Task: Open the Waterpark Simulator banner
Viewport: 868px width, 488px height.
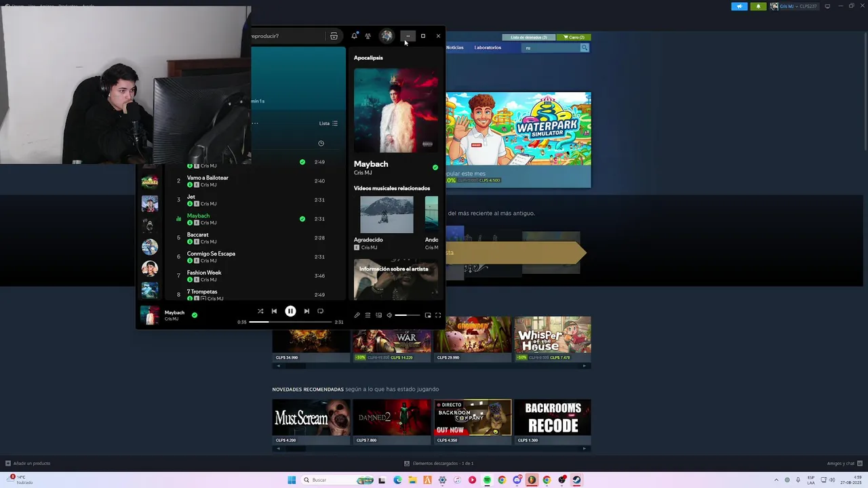Action: 518,140
